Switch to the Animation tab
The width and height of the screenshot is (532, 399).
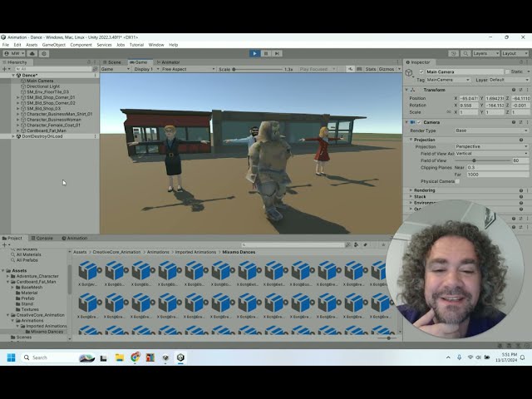coord(75,239)
